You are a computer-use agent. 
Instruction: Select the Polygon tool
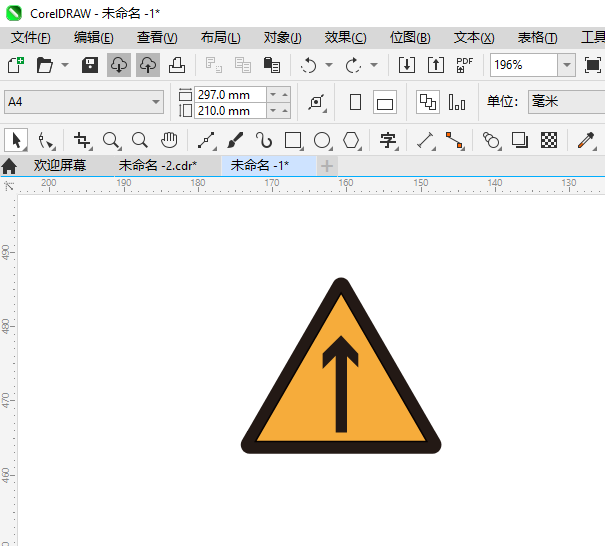(352, 140)
